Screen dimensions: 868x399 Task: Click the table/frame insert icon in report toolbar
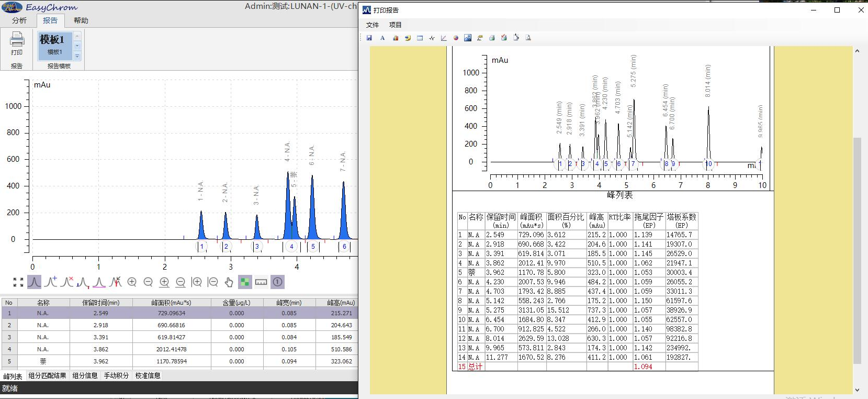coord(420,38)
